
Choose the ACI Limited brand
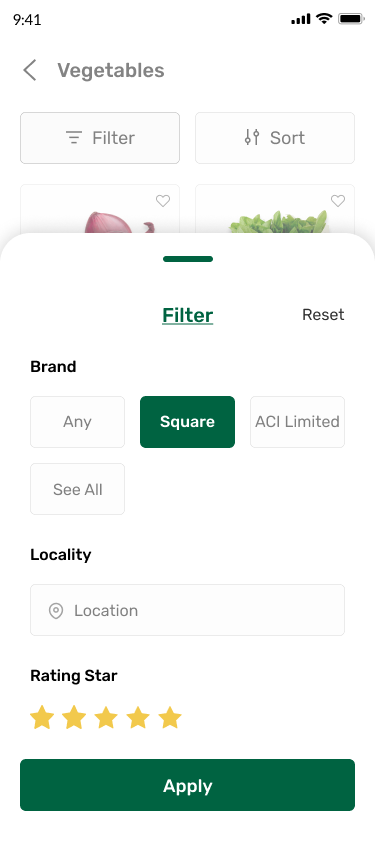(297, 422)
